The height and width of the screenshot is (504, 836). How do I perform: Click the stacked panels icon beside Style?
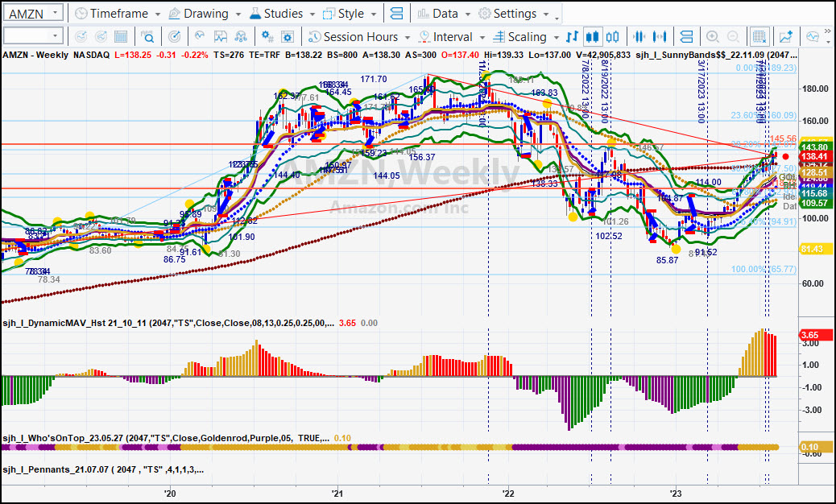point(397,14)
